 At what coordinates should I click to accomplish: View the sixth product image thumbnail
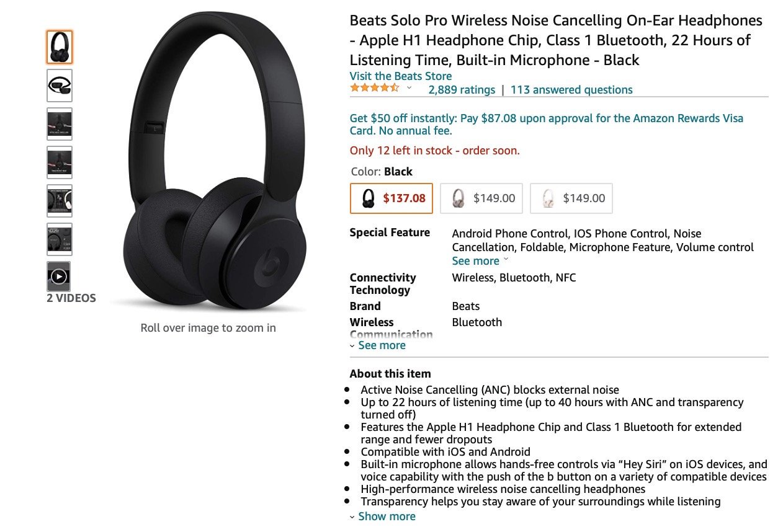point(60,239)
